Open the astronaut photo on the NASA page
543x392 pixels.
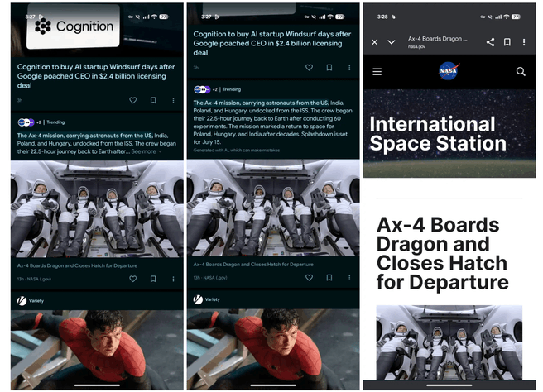449,342
